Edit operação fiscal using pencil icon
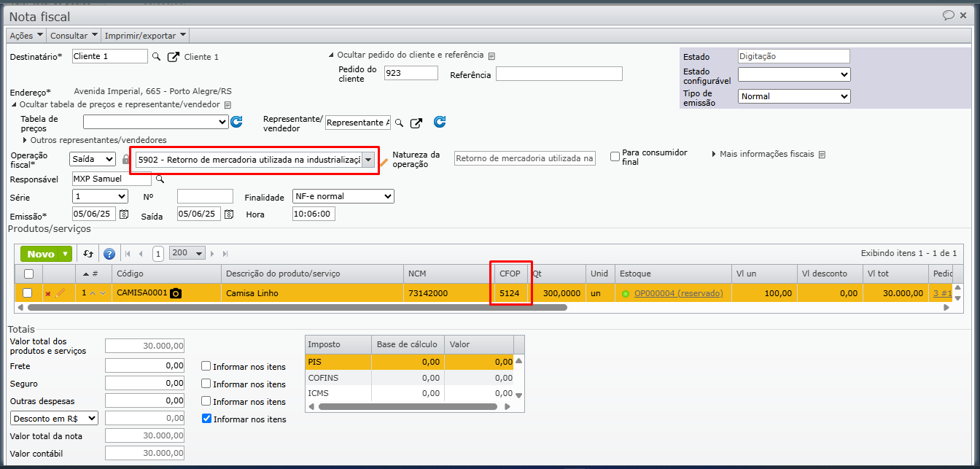This screenshot has height=469, width=980. point(384,162)
